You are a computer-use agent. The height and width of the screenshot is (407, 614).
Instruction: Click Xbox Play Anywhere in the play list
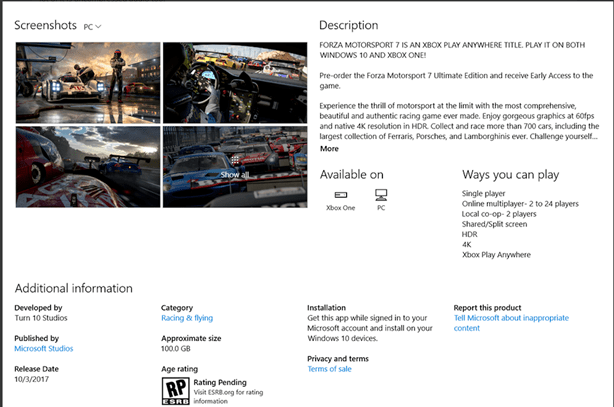point(496,254)
